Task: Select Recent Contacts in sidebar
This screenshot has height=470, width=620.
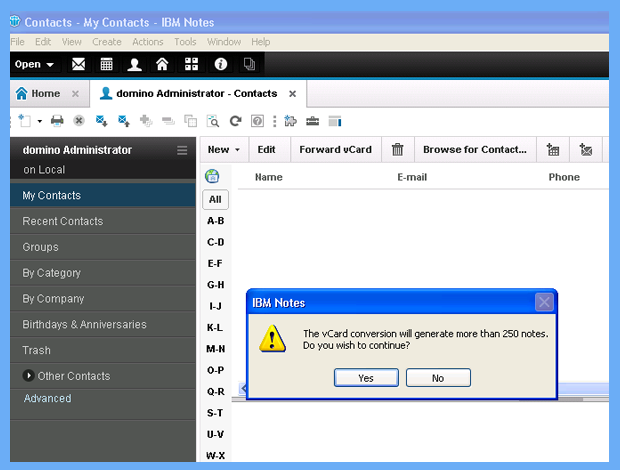Action: pyautogui.click(x=103, y=221)
